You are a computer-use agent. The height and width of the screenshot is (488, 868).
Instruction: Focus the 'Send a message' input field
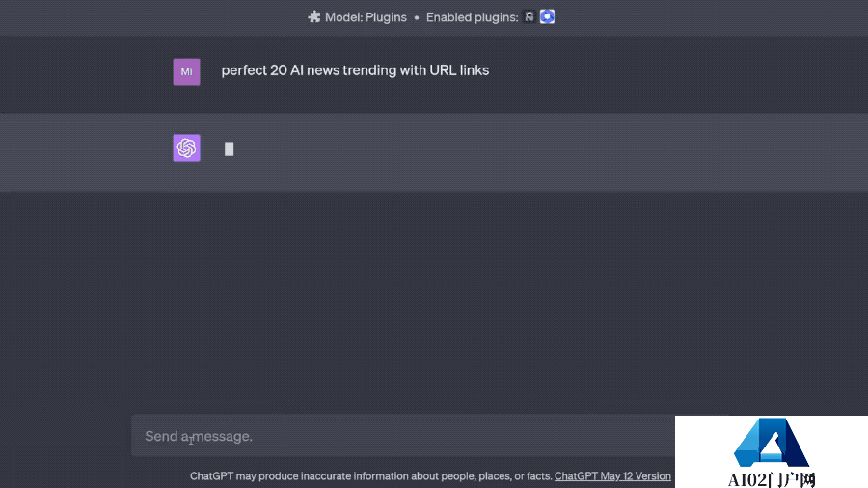(x=405, y=436)
